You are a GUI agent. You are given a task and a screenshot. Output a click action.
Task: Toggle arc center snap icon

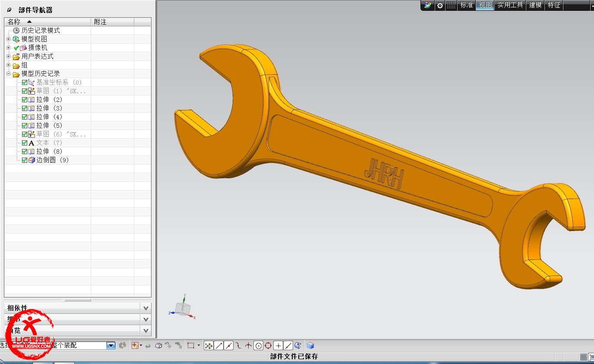point(259,345)
